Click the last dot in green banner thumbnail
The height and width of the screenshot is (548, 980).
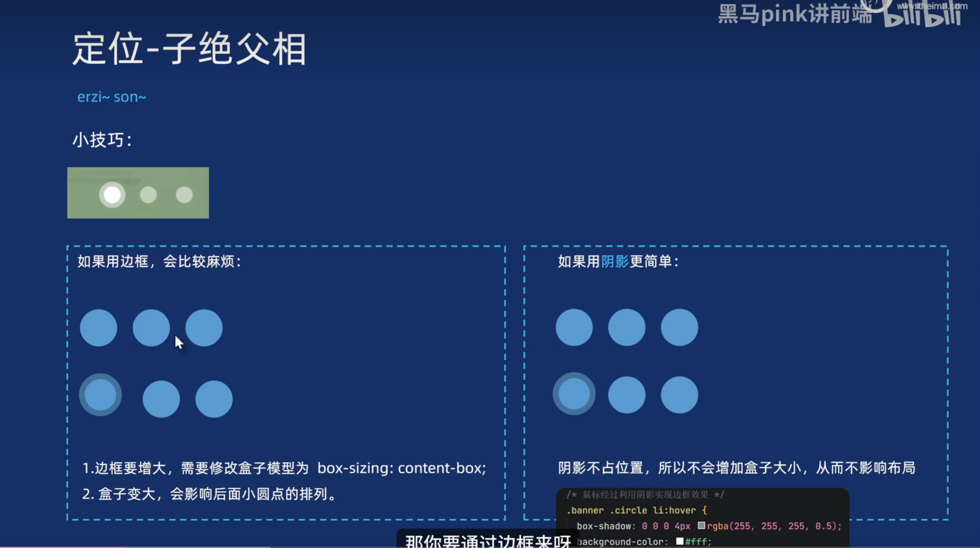(184, 195)
